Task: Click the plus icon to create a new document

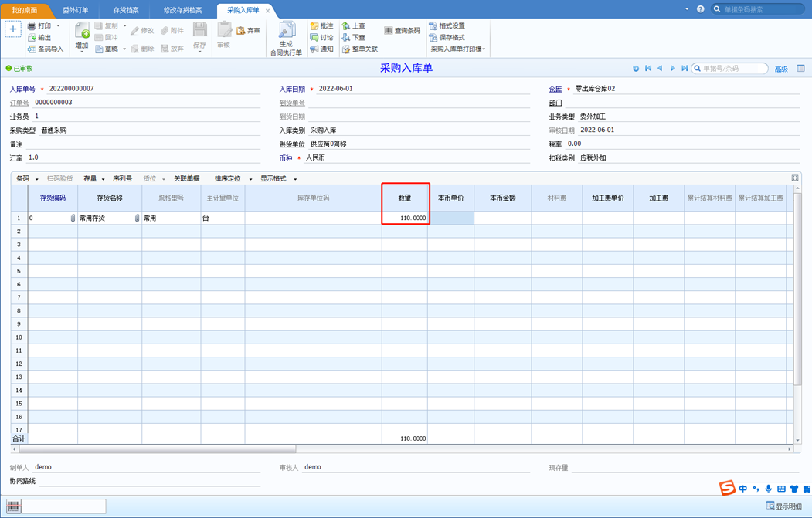Action: point(13,29)
